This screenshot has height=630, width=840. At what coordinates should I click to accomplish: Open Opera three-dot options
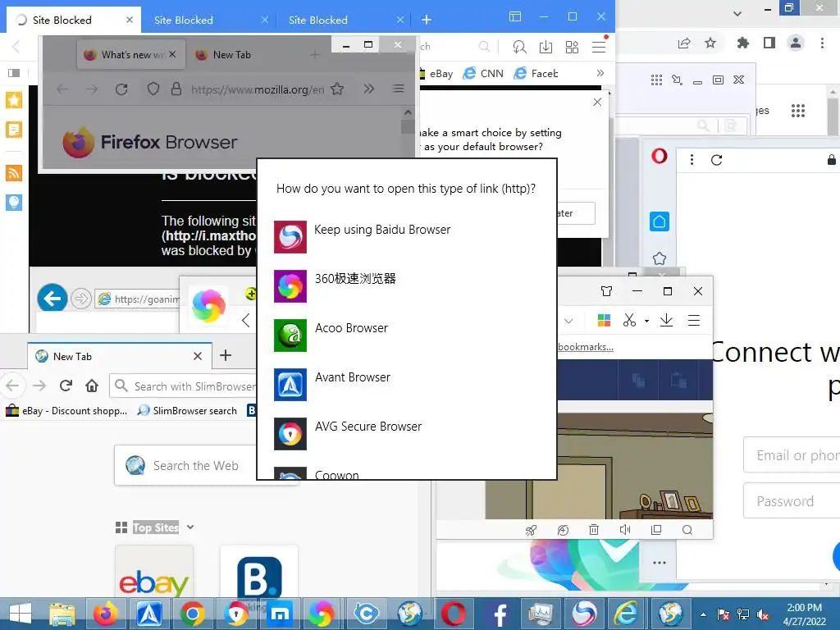tap(692, 160)
